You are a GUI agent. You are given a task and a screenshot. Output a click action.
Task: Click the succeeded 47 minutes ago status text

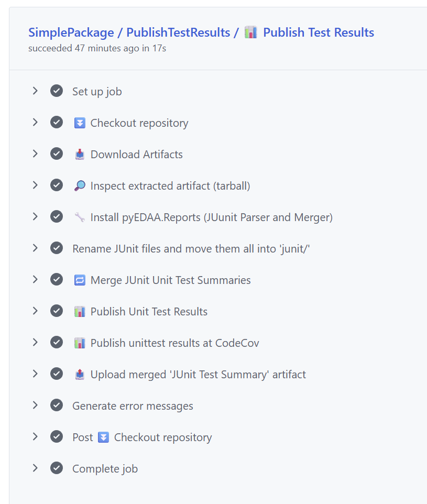(97, 48)
